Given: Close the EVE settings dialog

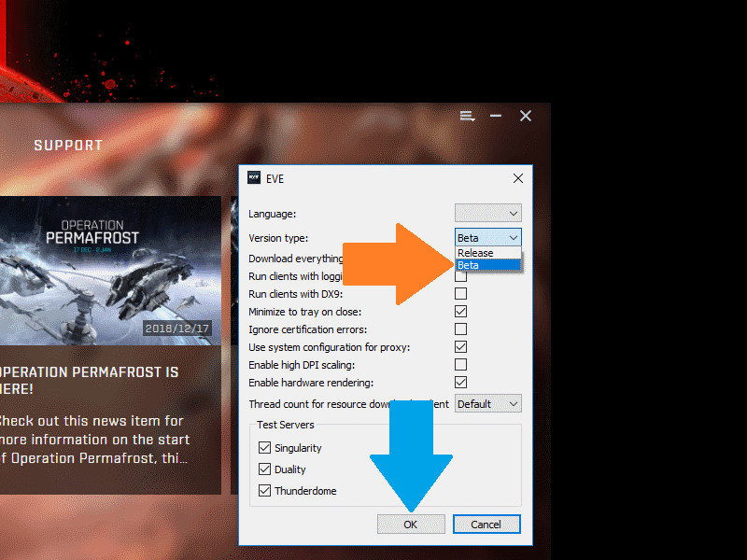Looking at the screenshot, I should click(x=518, y=178).
